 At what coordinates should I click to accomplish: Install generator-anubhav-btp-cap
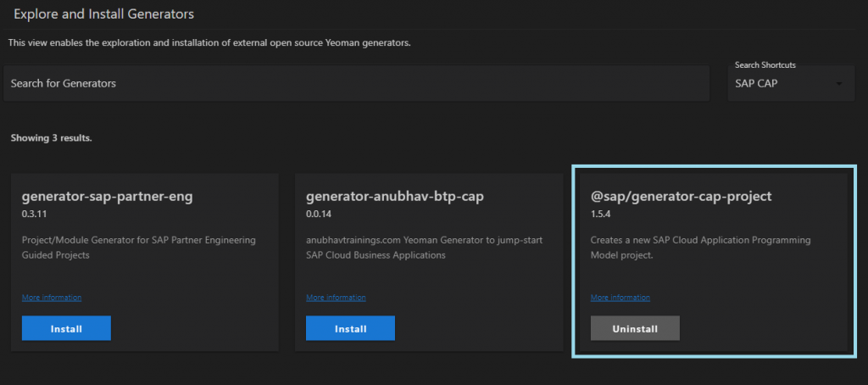click(x=350, y=328)
